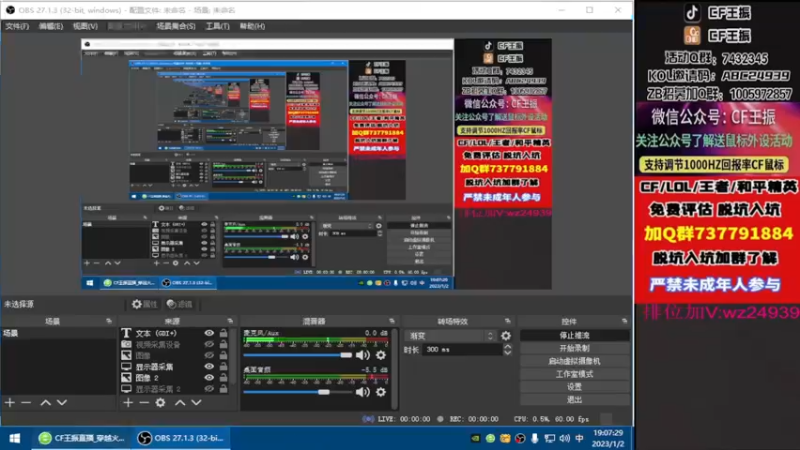Select the 显示器采集 source row
Screen dimensions: 800x450
point(174,366)
